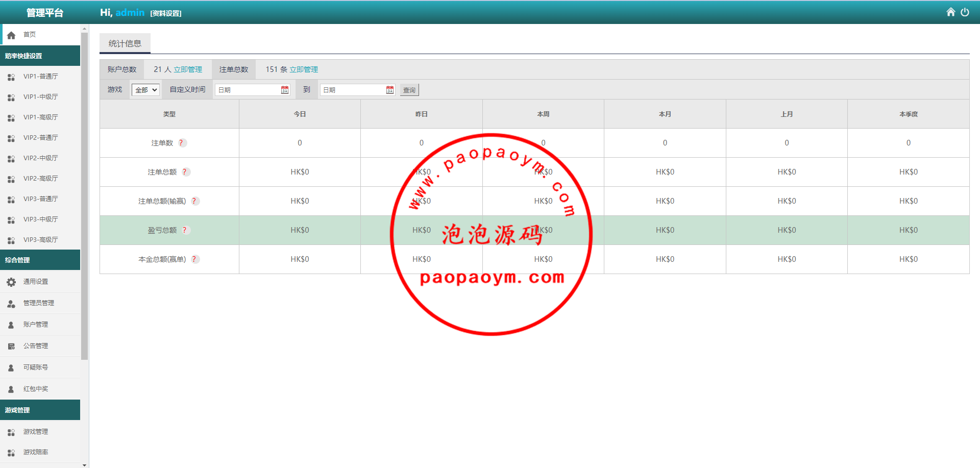The height and width of the screenshot is (468, 980).
Task: Click the icon beside VIP1-高级厅
Action: [x=11, y=118]
